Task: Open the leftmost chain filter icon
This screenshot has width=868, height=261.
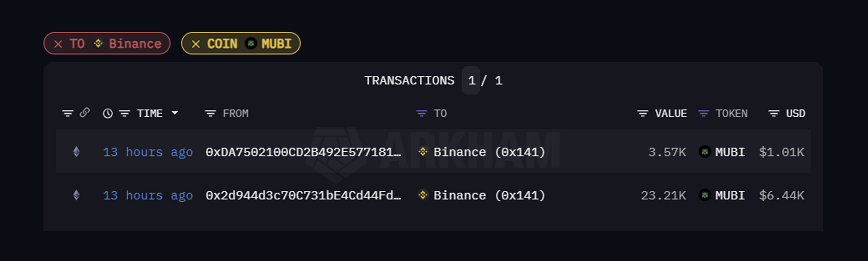Action: point(68,114)
